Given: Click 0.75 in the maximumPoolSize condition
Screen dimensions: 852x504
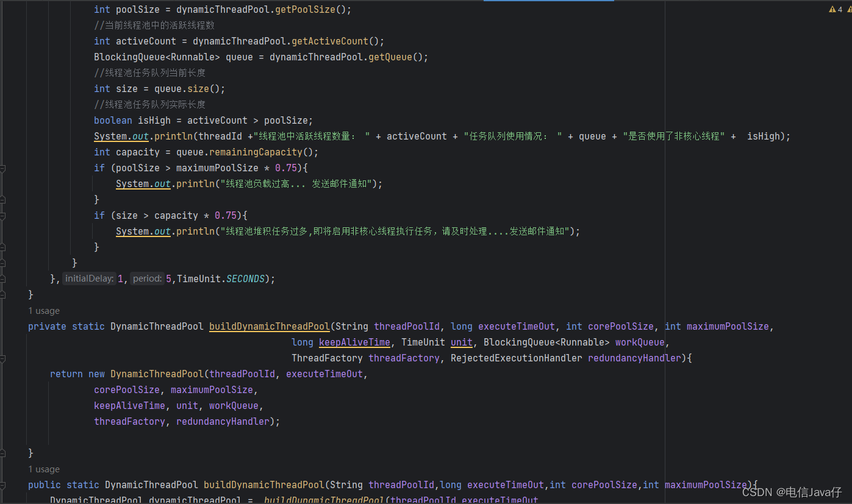Looking at the screenshot, I should (286, 168).
